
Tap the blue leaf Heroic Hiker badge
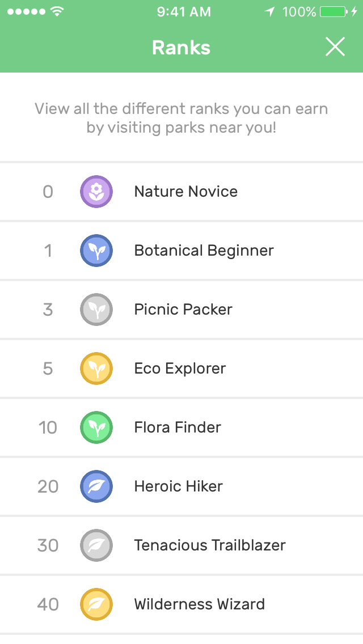coord(96,486)
